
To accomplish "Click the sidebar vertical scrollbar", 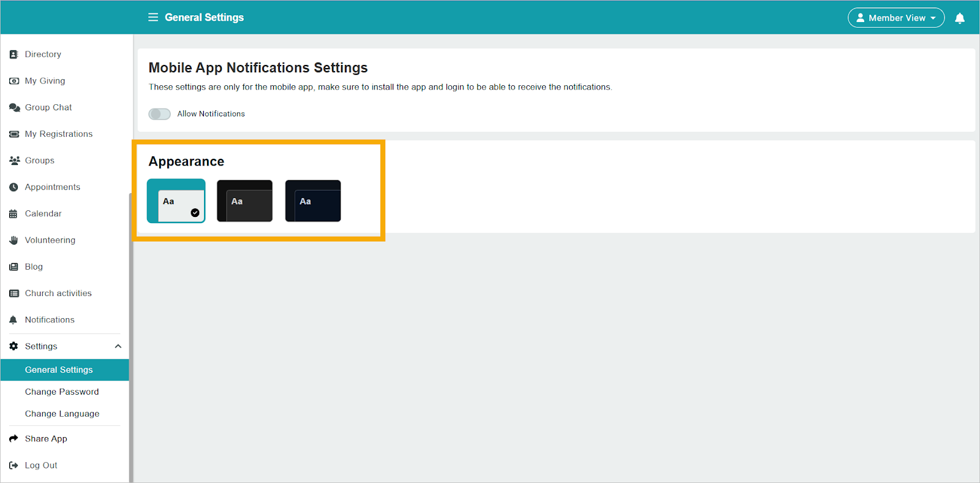I will [x=131, y=337].
